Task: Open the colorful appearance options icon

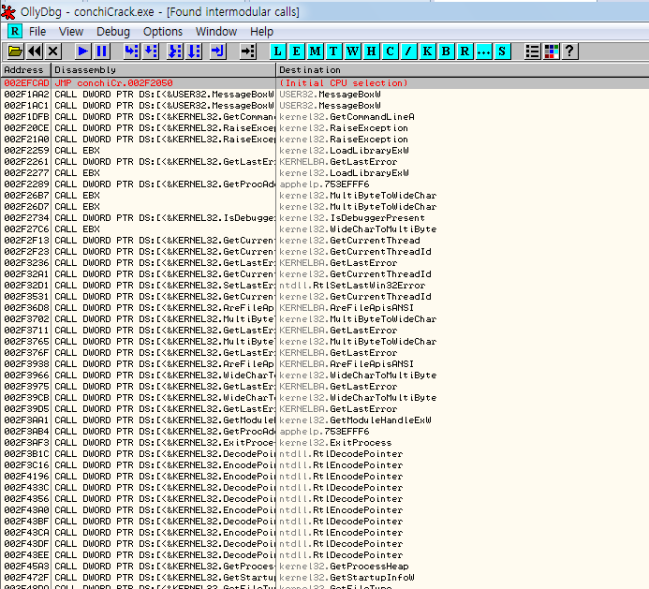Action: coord(551,51)
